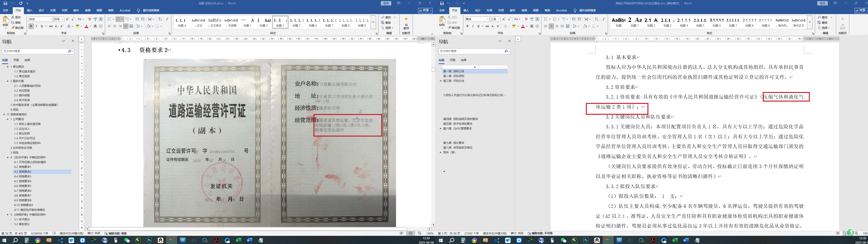The height and width of the screenshot is (244, 868).
Task: Apply the 标题 4 style in 投标文件 window
Action: click(x=182, y=22)
